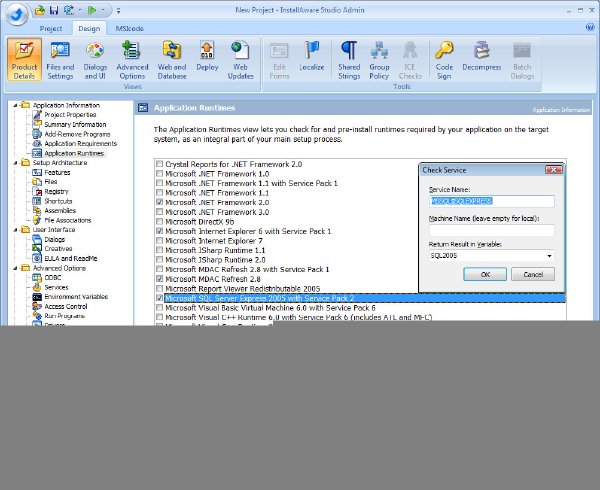Uncheck Internet Explorer 6 with Service Pack 1
This screenshot has width=600, height=490.
click(160, 231)
